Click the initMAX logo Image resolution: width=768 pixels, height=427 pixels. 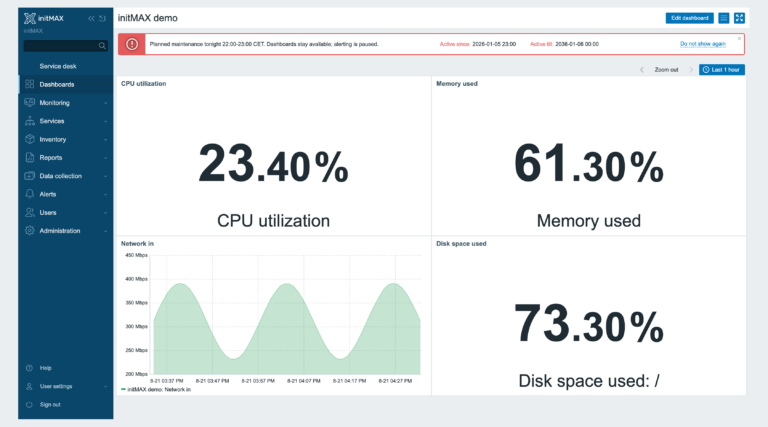pos(44,18)
